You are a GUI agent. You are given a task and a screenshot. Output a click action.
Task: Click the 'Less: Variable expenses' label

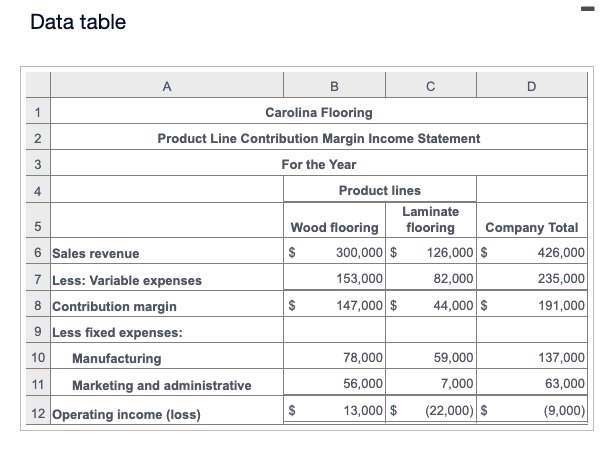pyautogui.click(x=127, y=280)
